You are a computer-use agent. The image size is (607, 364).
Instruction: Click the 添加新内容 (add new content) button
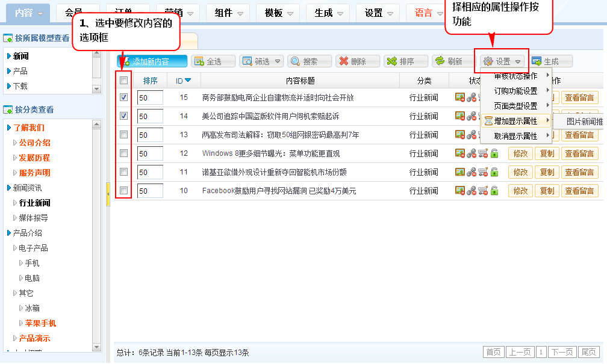click(x=144, y=61)
